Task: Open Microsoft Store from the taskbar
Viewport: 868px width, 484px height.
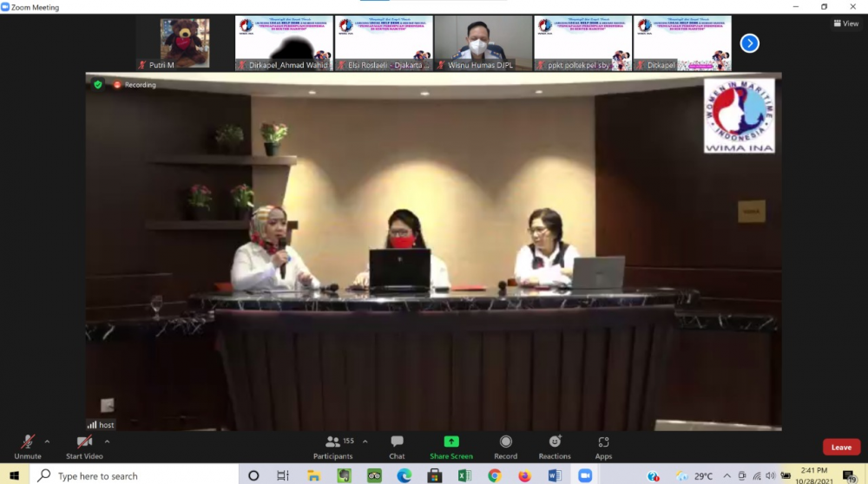Action: coord(435,475)
